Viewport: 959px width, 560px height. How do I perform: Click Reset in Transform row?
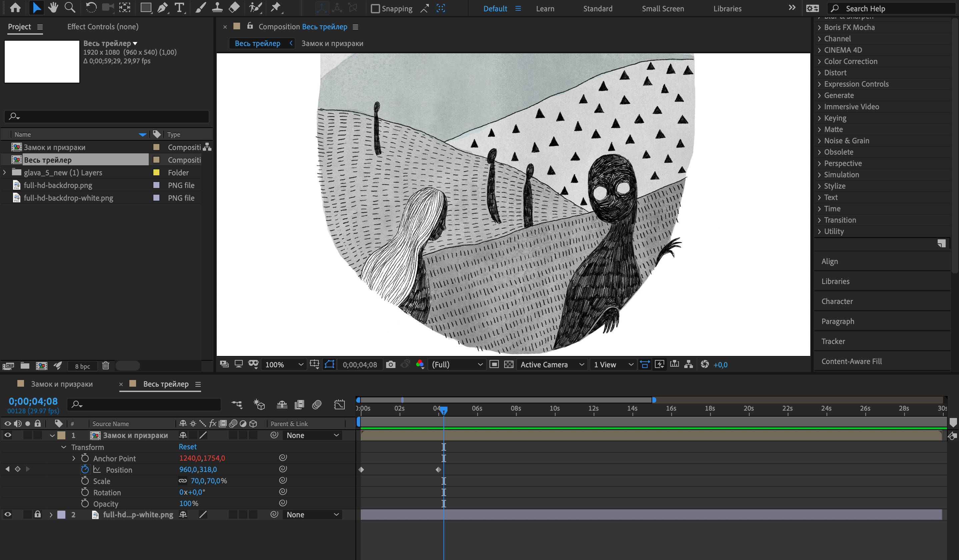(x=188, y=447)
